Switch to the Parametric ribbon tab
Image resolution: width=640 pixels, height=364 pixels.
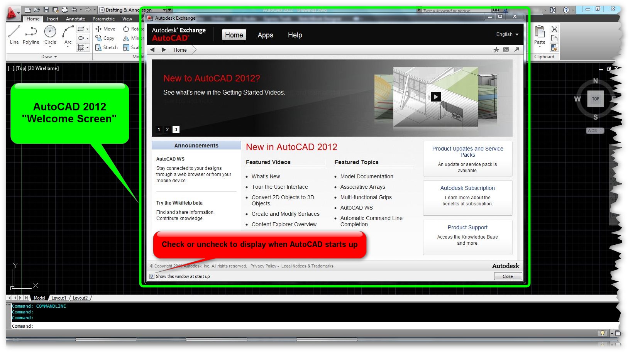103,19
